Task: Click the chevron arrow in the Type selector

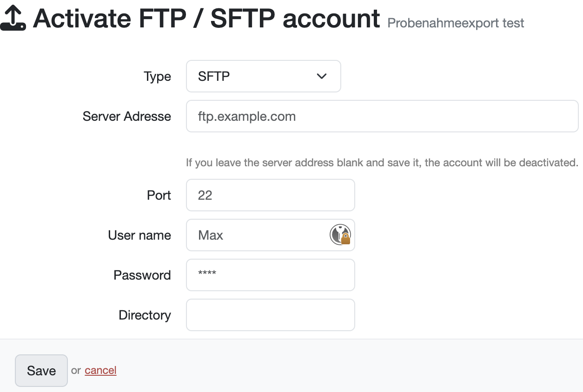Action: tap(321, 76)
